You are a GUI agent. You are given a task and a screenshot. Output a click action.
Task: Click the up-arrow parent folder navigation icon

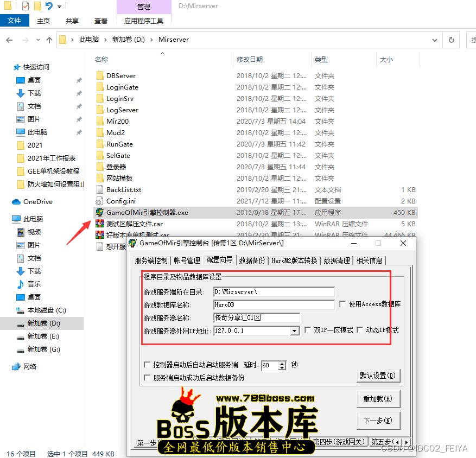coord(49,40)
